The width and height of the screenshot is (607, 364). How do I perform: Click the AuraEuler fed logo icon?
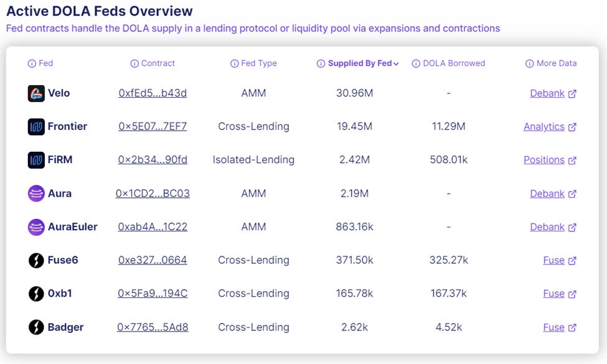tap(36, 226)
